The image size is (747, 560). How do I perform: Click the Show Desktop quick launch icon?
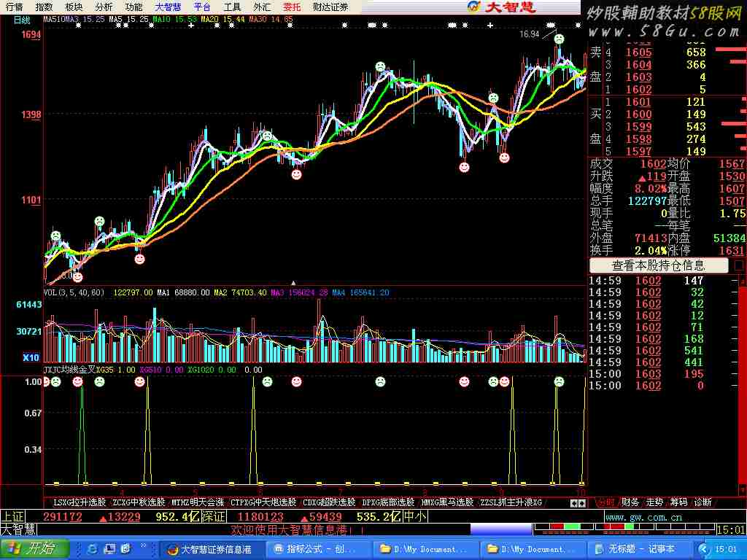click(109, 549)
